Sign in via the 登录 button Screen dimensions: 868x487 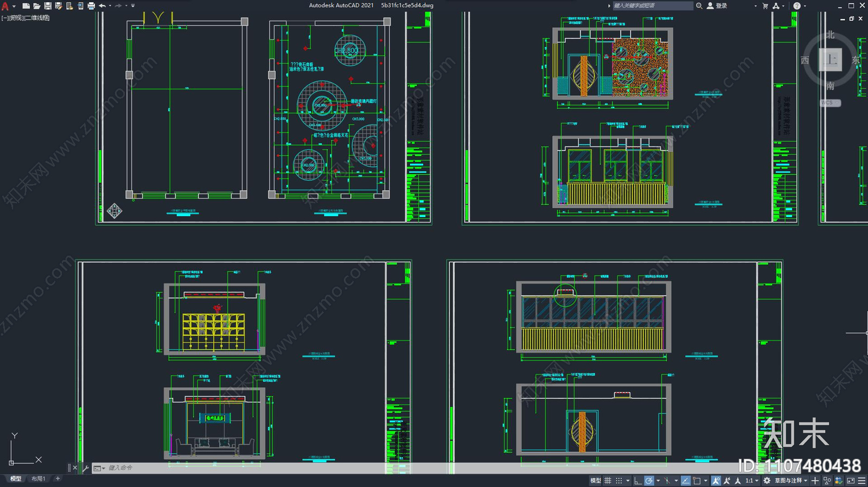click(717, 5)
